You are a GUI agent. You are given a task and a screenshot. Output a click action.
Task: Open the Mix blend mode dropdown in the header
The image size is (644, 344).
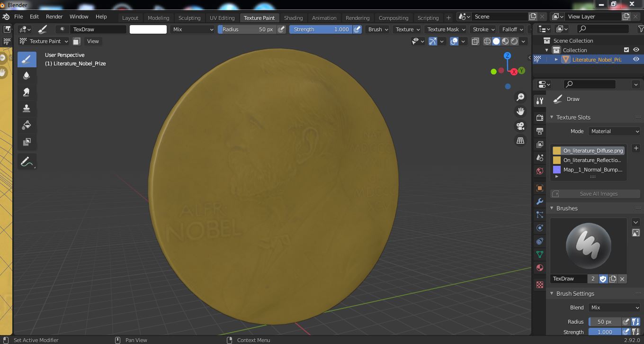pyautogui.click(x=193, y=29)
